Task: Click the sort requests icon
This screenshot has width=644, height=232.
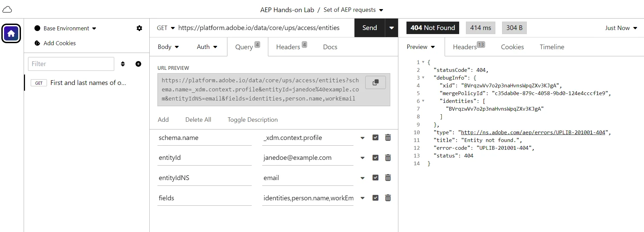Action: click(123, 64)
